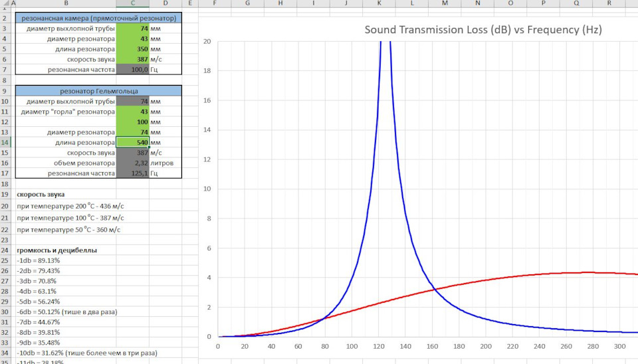Click the label 'объем резонатора'
Image resolution: width=638 pixels, height=364 pixels.
coord(84,163)
